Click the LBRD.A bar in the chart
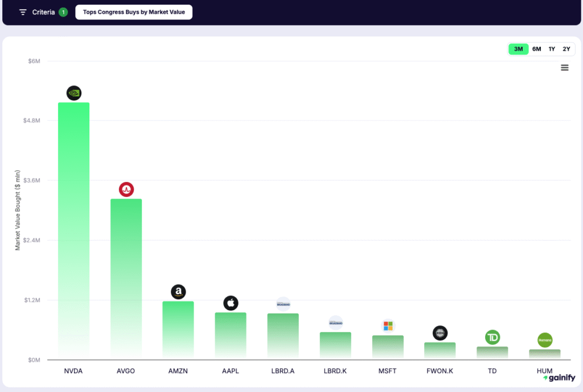 [x=283, y=337]
